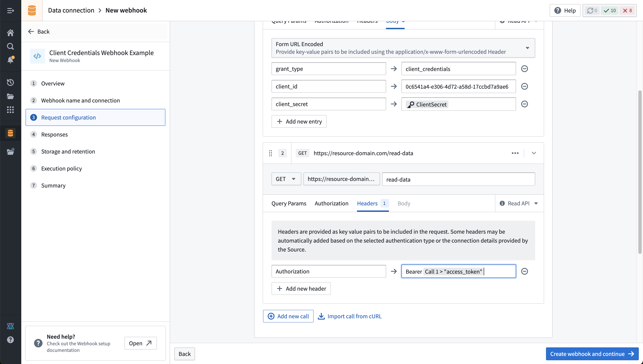Click the Open help documentation button

[140, 343]
